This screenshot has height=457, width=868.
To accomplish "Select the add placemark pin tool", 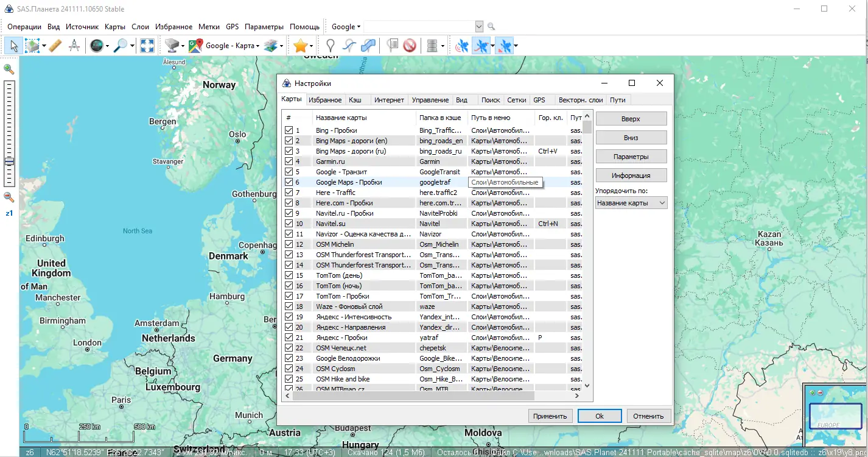I will pos(330,45).
